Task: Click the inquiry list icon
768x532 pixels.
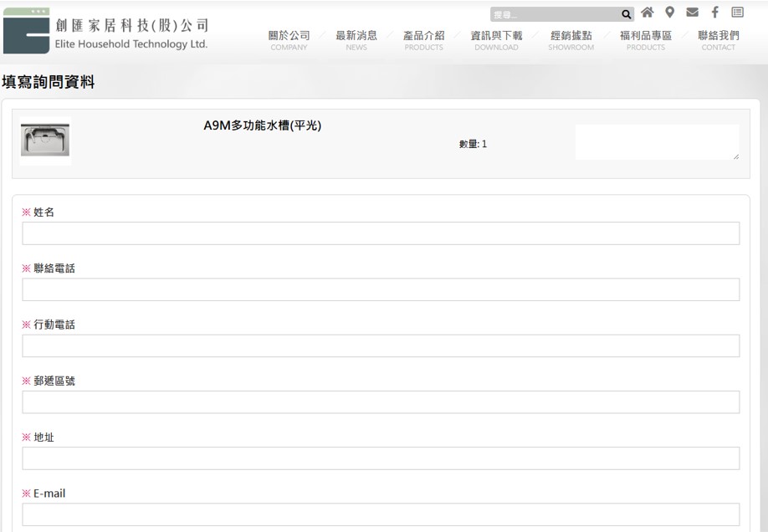Action: coord(737,13)
